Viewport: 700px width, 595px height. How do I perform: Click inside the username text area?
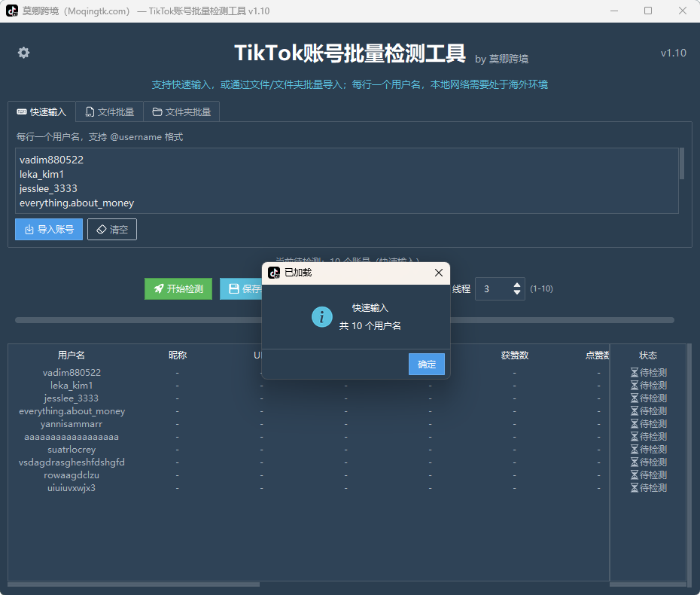point(347,181)
